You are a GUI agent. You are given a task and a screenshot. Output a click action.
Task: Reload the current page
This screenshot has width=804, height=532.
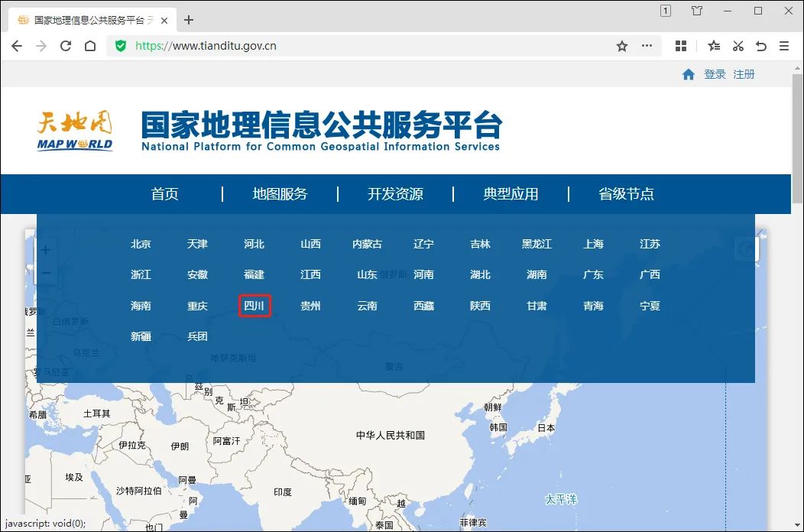point(66,46)
